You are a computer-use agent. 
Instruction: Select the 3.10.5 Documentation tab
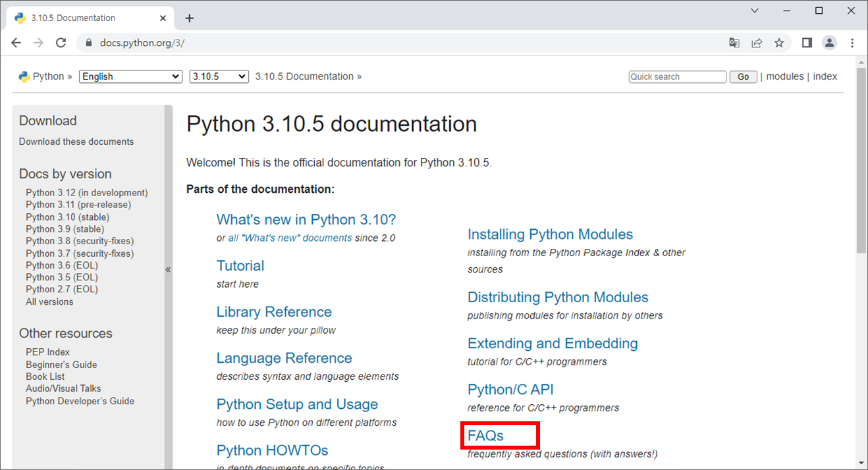(89, 18)
